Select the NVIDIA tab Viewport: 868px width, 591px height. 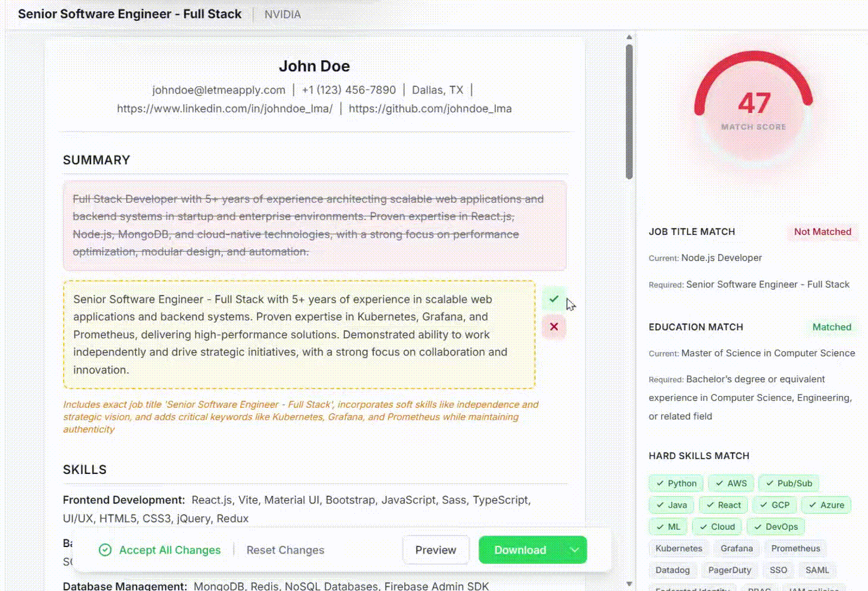282,14
